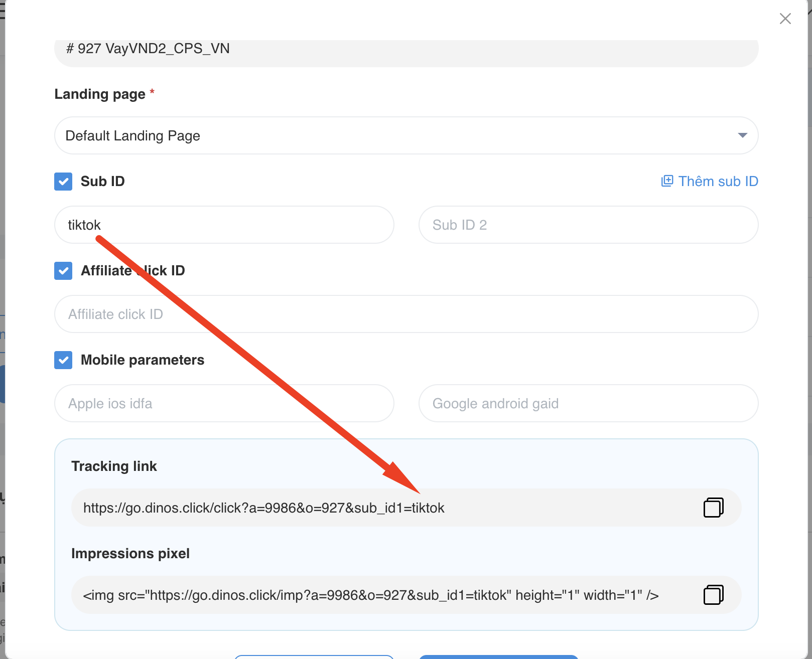Click the Thêm sub ID link
Image resolution: width=812 pixels, height=659 pixels.
coord(718,181)
